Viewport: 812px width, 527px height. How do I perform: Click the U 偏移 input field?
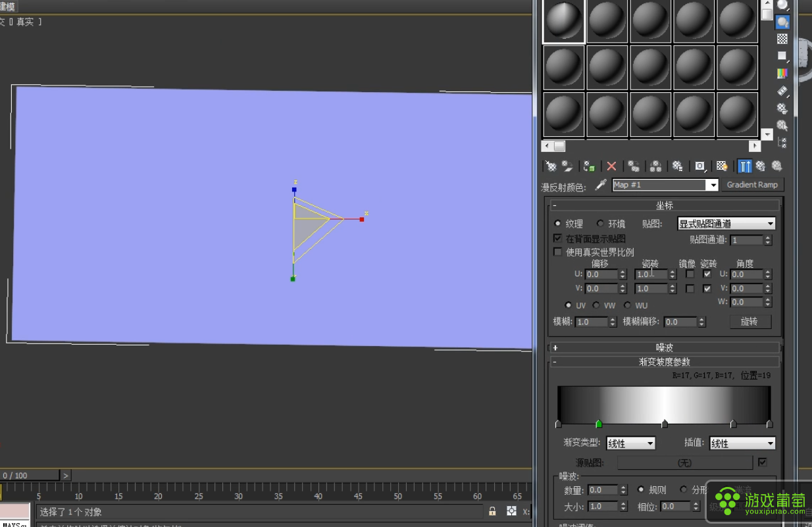pos(601,274)
